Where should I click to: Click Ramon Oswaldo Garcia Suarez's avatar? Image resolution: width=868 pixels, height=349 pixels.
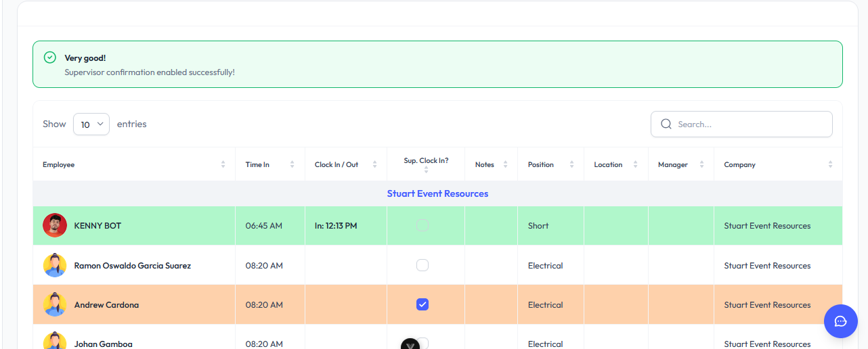(x=55, y=266)
